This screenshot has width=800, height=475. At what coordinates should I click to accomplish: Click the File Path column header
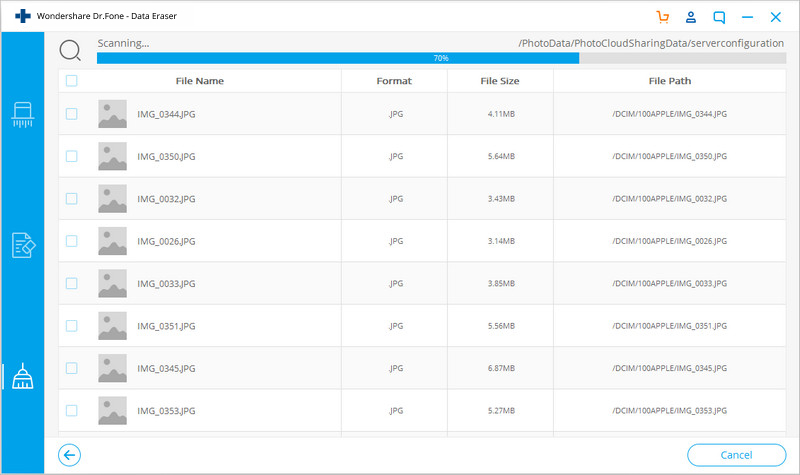(x=669, y=81)
